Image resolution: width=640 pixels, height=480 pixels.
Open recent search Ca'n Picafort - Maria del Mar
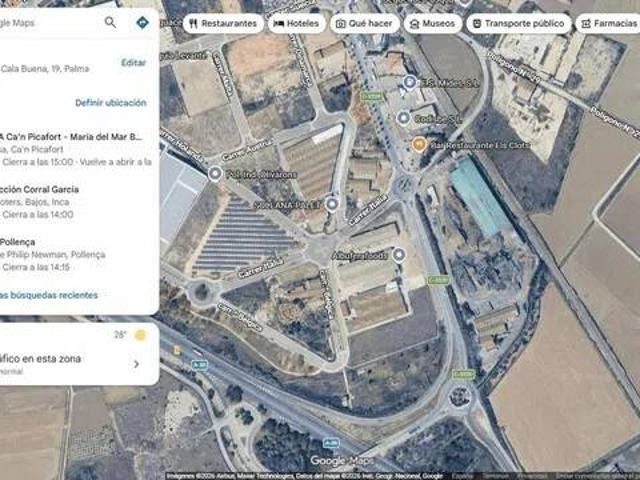point(78,149)
